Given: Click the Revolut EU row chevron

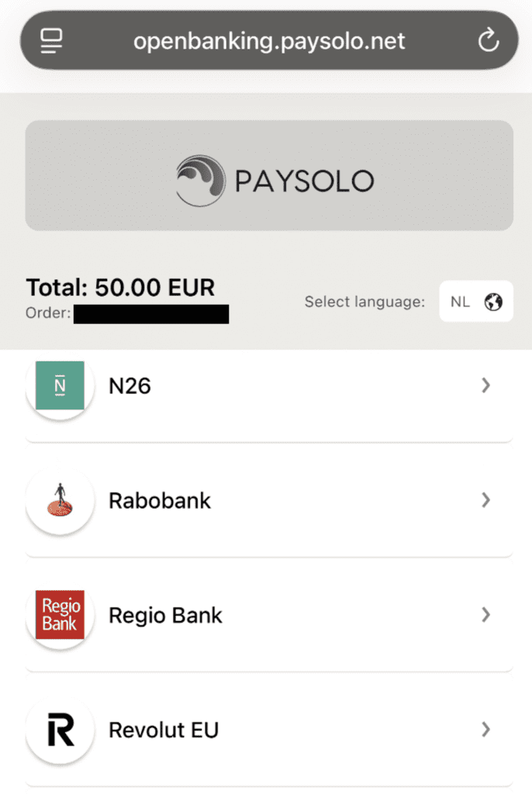Looking at the screenshot, I should (486, 730).
